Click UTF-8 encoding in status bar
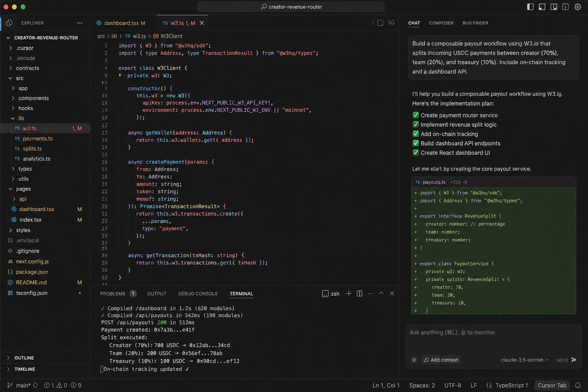The width and height of the screenshot is (588, 392). coord(453,386)
